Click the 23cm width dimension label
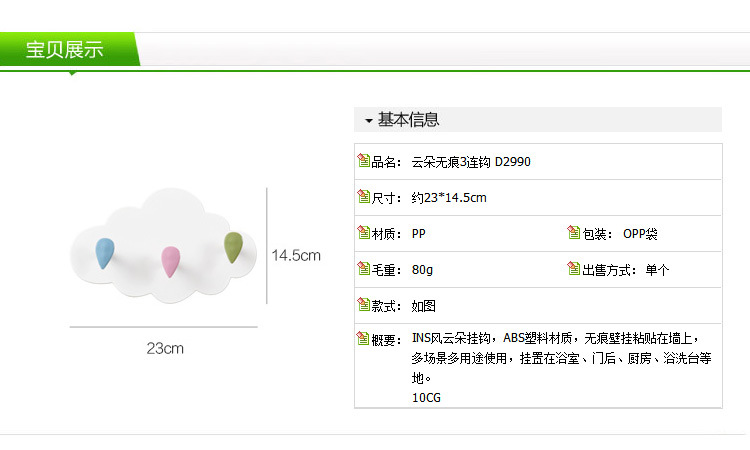 pos(165,349)
